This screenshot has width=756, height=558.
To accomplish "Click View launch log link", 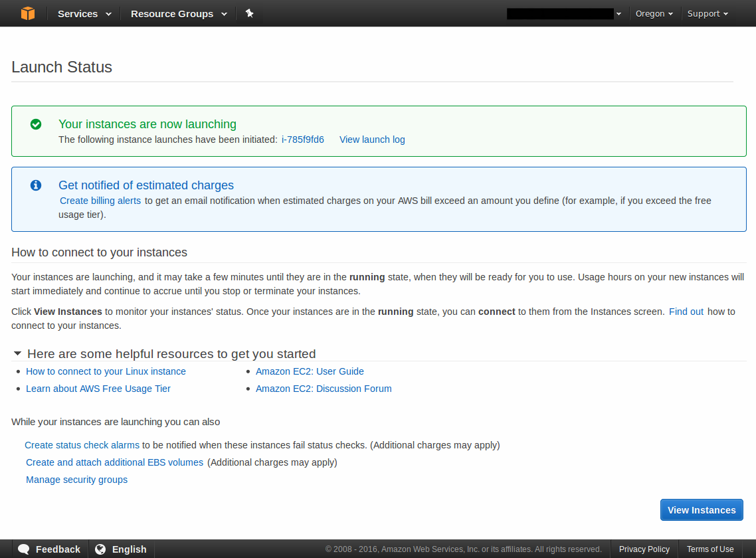I will point(372,139).
